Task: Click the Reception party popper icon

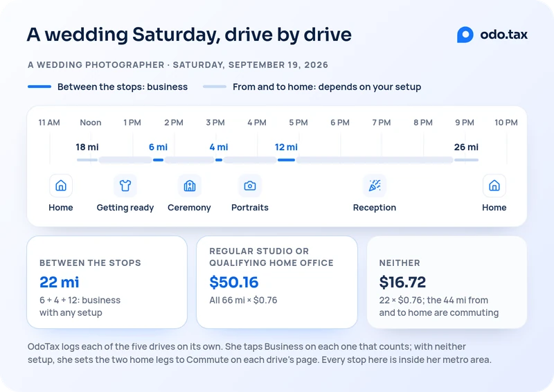Action: coord(375,186)
